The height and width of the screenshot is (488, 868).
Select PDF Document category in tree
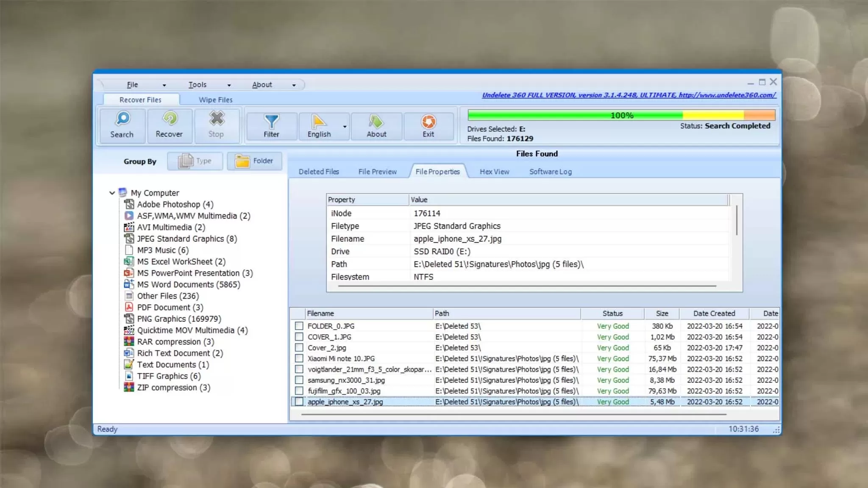pos(170,308)
